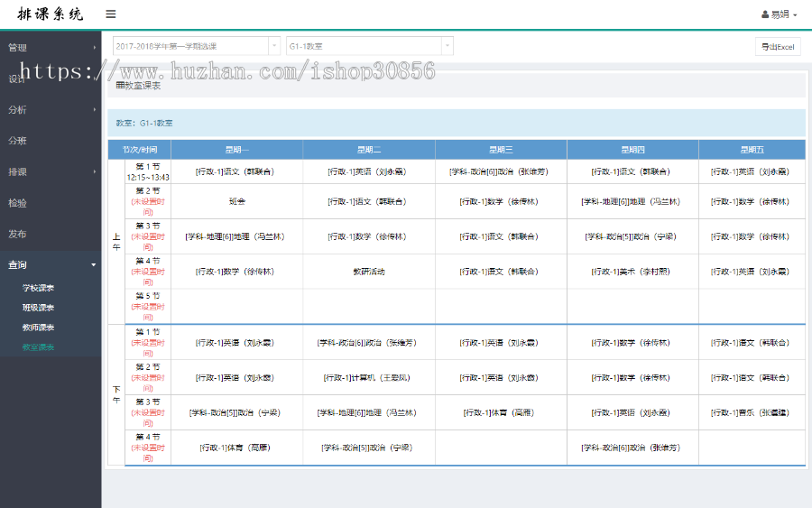The width and height of the screenshot is (812, 508).
Task: Click the 导出Excel button
Action: click(777, 46)
